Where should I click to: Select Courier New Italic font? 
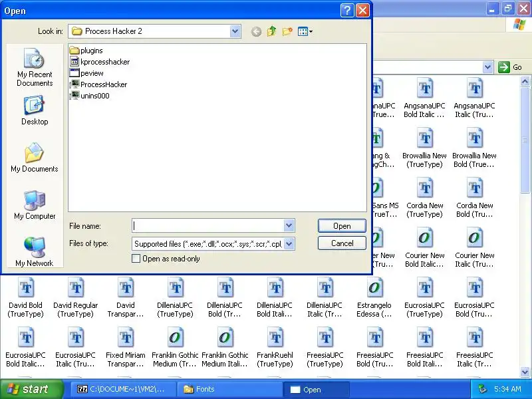(x=474, y=247)
